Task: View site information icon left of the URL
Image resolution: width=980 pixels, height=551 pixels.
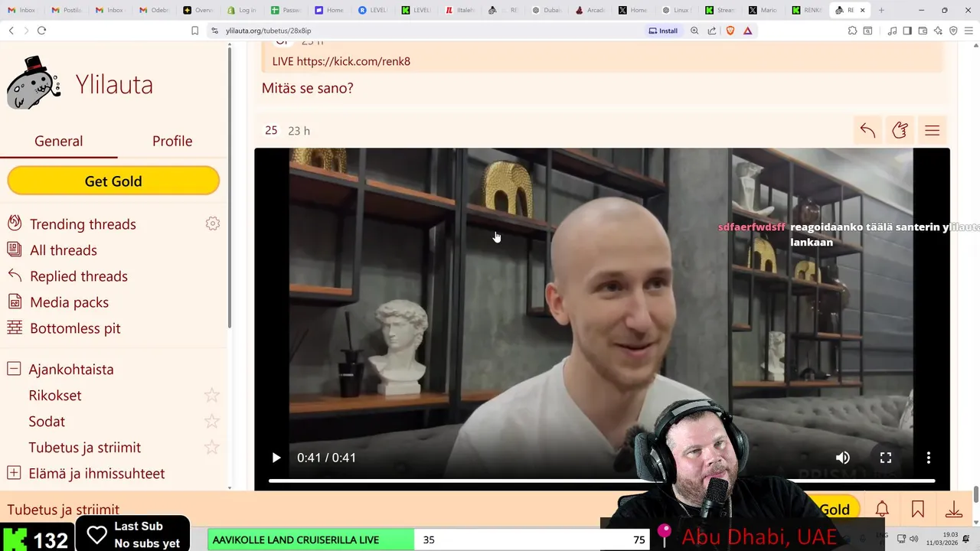Action: click(216, 31)
